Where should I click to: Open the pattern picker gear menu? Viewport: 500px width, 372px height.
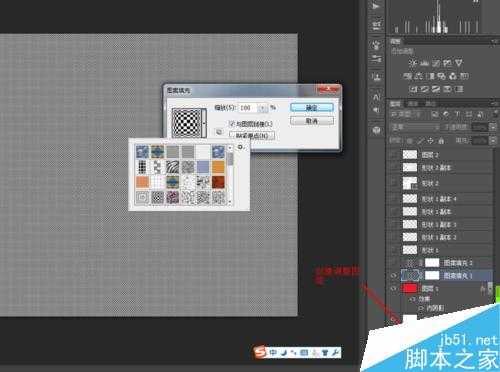[x=240, y=147]
